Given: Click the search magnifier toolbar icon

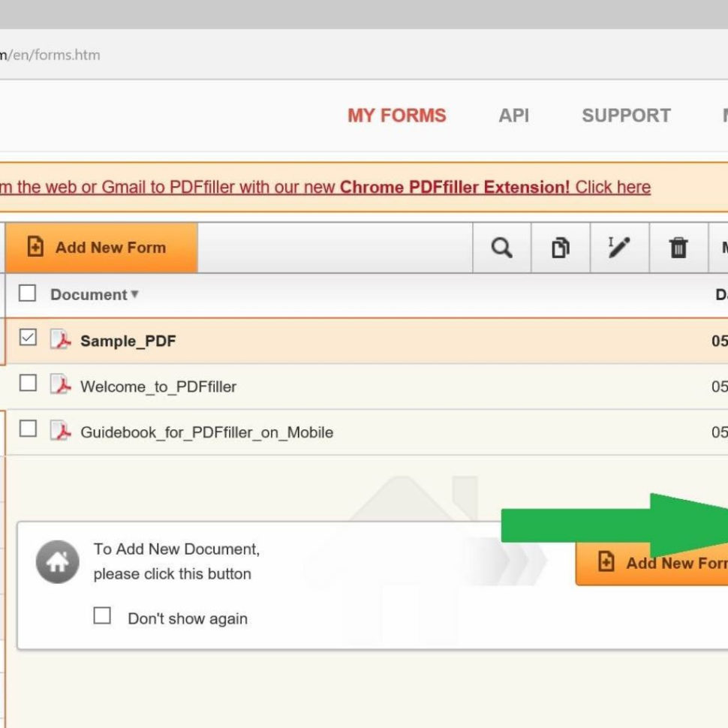Looking at the screenshot, I should (501, 248).
